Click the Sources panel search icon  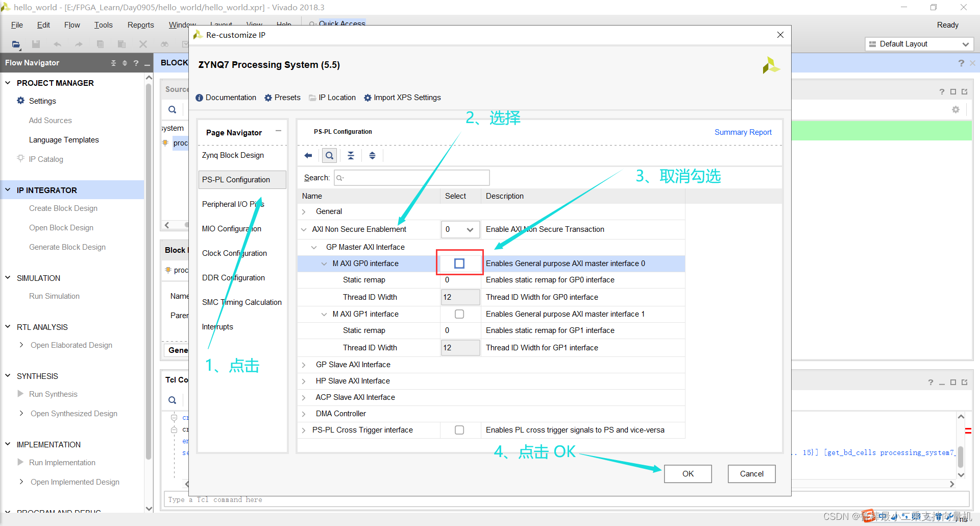tap(173, 109)
